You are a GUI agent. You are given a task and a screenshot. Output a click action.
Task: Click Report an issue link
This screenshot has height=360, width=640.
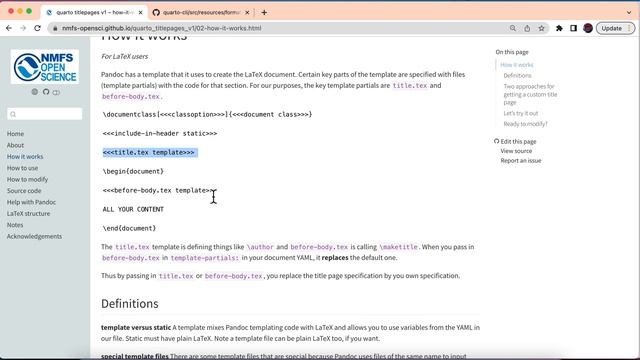(521, 161)
